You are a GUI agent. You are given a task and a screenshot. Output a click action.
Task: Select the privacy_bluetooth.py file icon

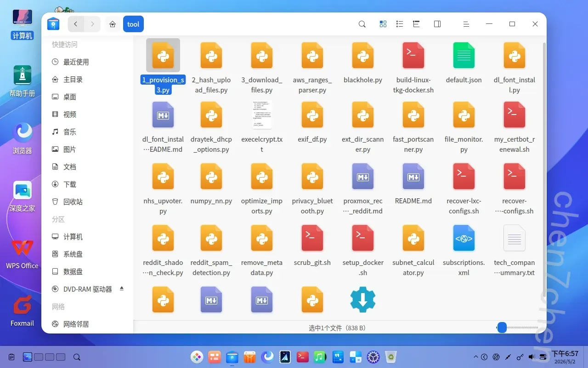pos(312,177)
